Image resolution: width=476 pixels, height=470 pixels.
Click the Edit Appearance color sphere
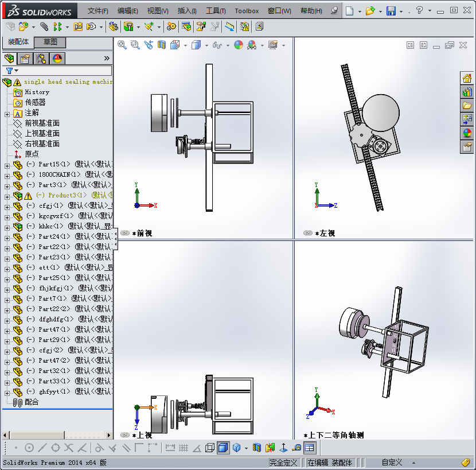click(x=239, y=45)
